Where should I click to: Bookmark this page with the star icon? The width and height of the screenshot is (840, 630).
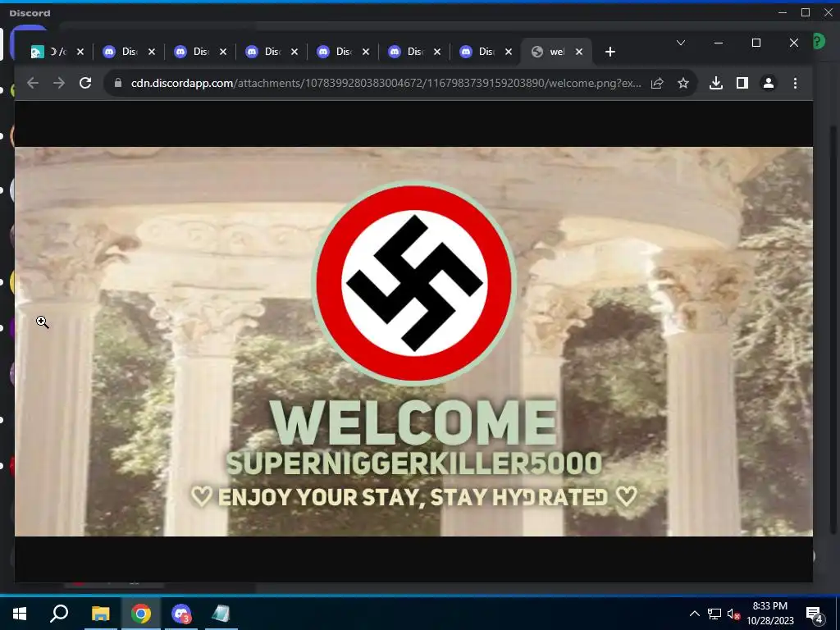coord(683,83)
